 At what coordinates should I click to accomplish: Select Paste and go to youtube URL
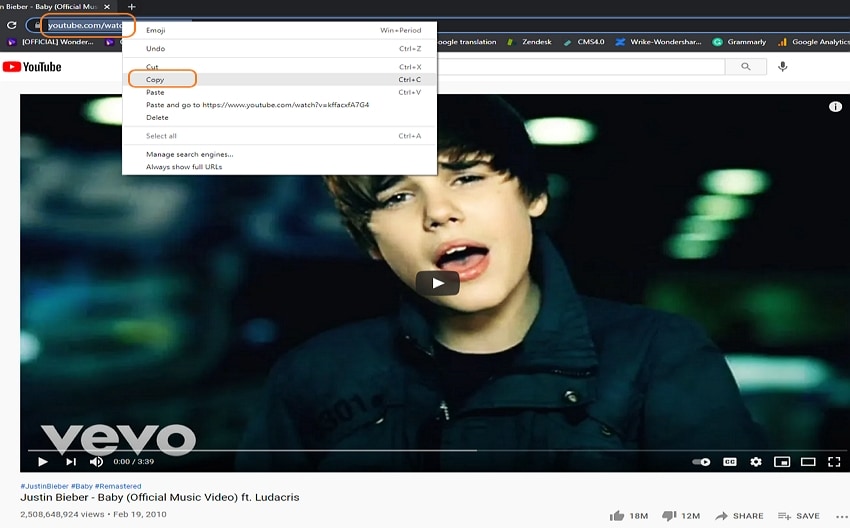[x=279, y=105]
